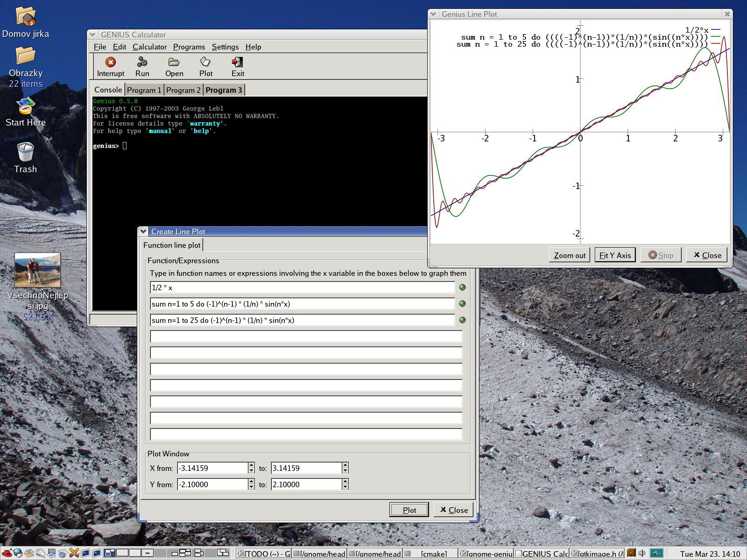Launch the web browser globe icon in panel
Screen dimensions: 747x560
pyautogui.click(x=18, y=553)
